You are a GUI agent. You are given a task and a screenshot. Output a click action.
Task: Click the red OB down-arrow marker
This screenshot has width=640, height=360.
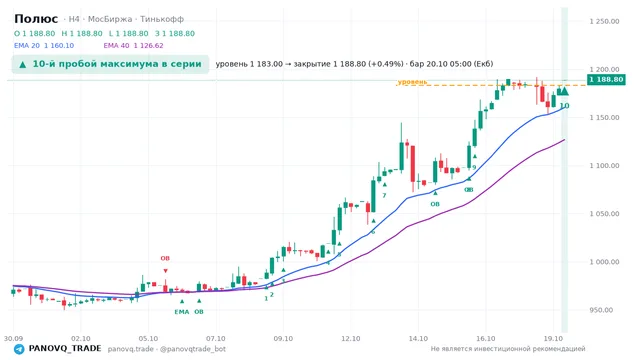pyautogui.click(x=165, y=271)
